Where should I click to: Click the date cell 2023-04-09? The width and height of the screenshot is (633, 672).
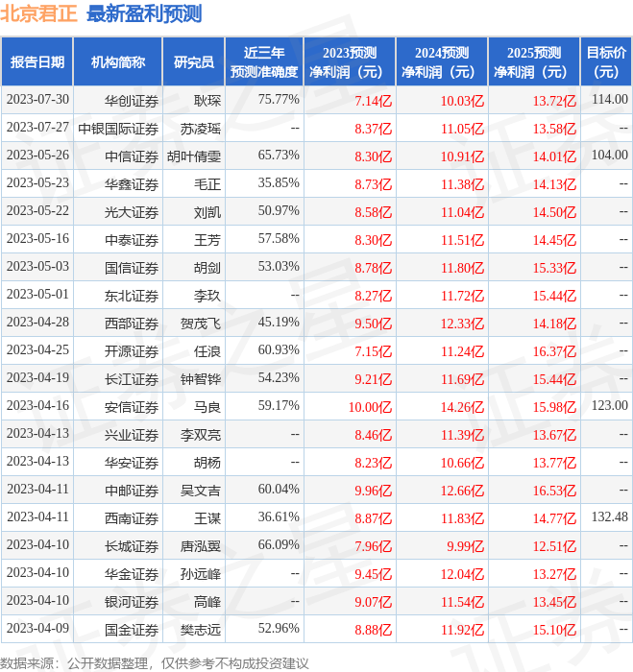tap(37, 629)
